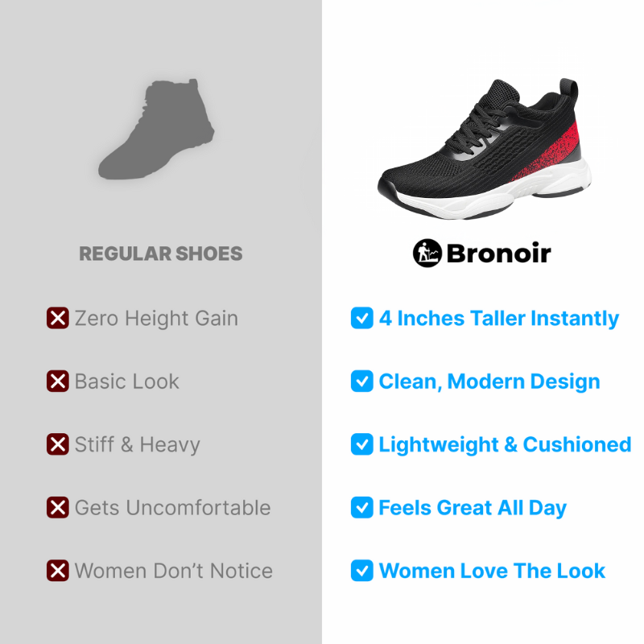Click the blue checkmark beside Feels Great All Day
Screen dimensions: 644x644
361,507
